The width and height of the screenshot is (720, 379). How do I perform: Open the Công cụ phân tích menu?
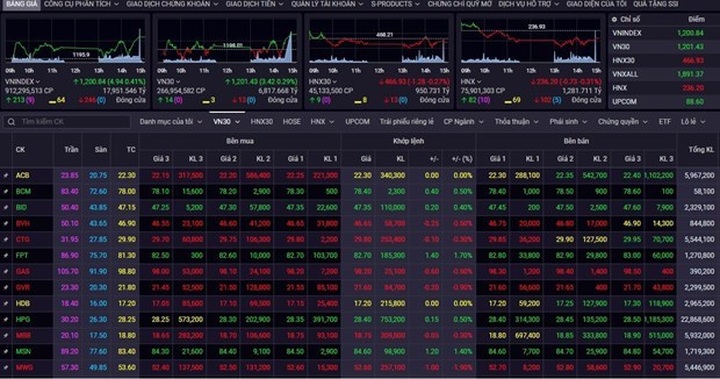pyautogui.click(x=81, y=4)
